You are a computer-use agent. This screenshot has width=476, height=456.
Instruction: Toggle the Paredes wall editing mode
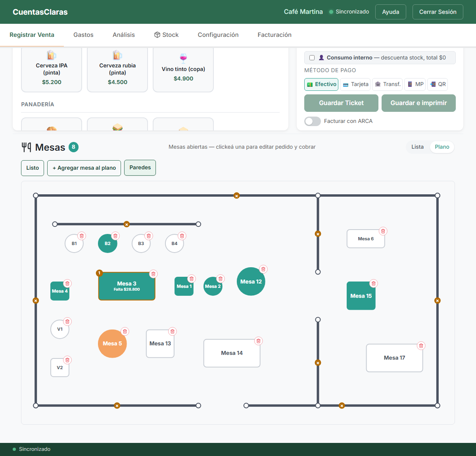click(x=140, y=168)
